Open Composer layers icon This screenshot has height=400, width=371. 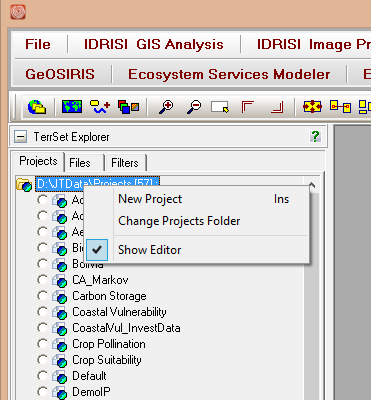(x=128, y=107)
